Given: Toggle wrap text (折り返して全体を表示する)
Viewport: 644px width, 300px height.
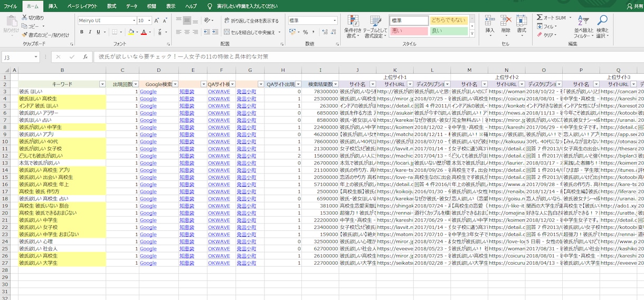Looking at the screenshot, I should point(251,21).
